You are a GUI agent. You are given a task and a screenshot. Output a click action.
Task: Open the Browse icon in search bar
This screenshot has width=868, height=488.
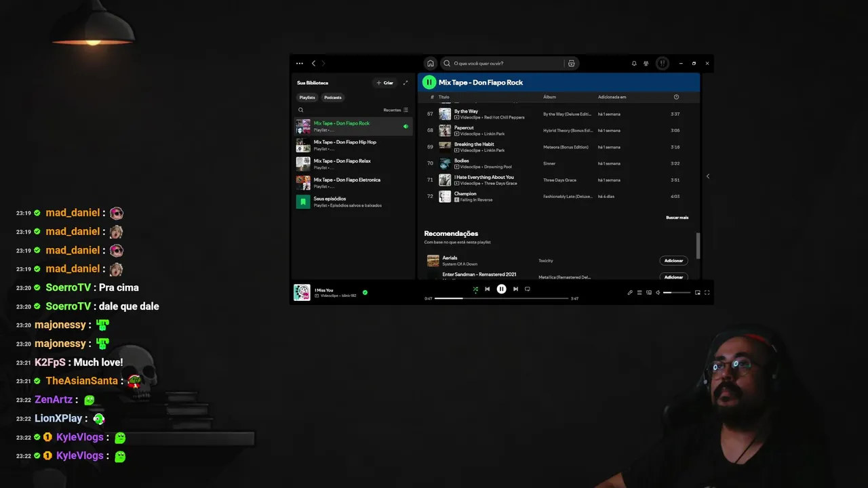click(x=572, y=63)
